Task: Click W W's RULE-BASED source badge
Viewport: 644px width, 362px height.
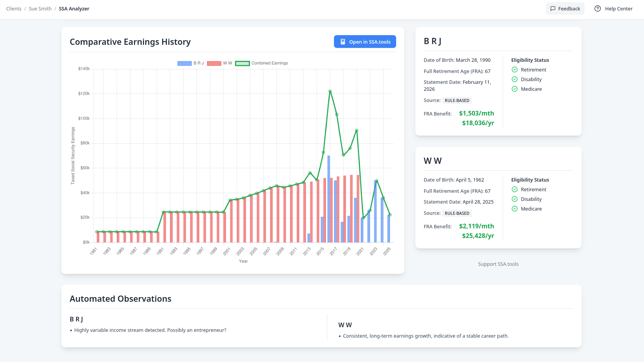Action: click(457, 213)
